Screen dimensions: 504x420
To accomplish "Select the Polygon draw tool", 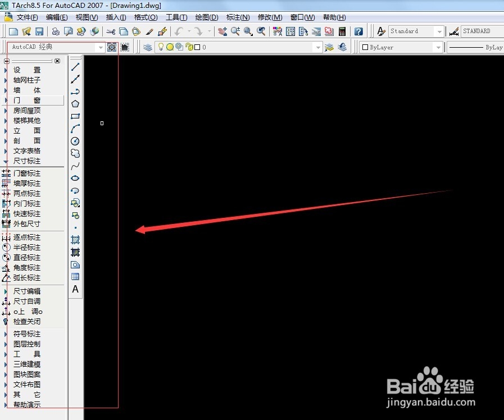I will 75,104.
